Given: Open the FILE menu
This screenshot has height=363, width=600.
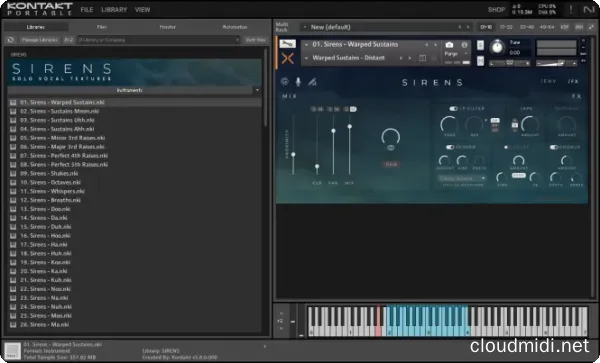Looking at the screenshot, I should click(87, 10).
